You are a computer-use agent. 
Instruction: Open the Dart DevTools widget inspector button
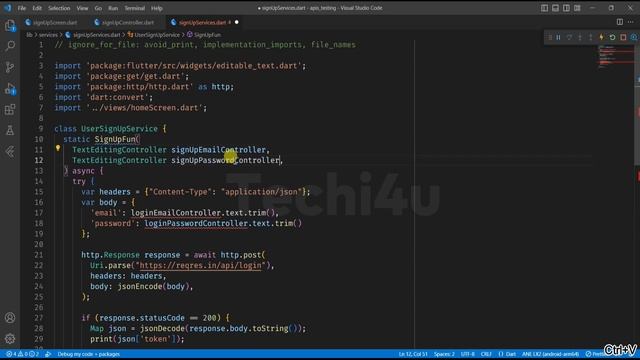point(634,38)
